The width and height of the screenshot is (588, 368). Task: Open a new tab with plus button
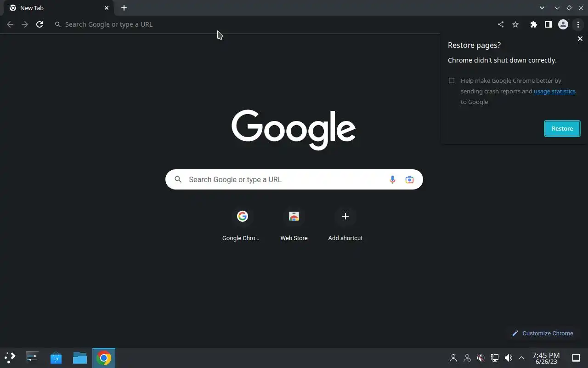point(124,8)
